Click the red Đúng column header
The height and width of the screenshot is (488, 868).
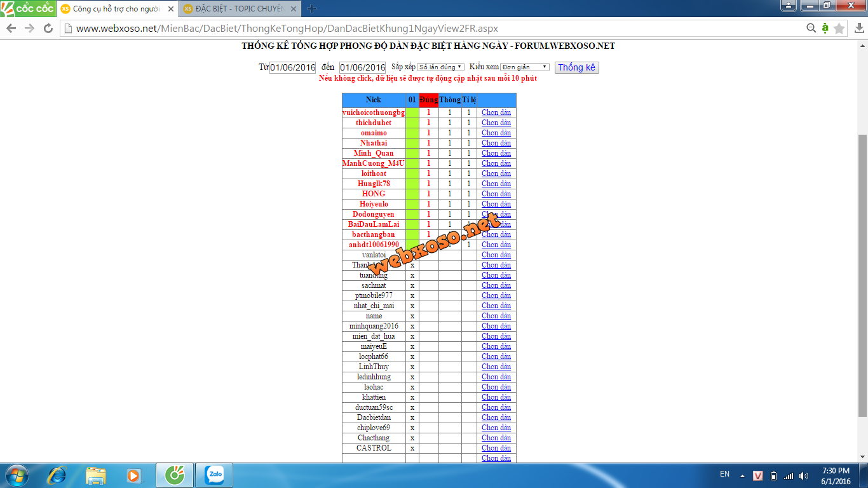[x=429, y=100]
